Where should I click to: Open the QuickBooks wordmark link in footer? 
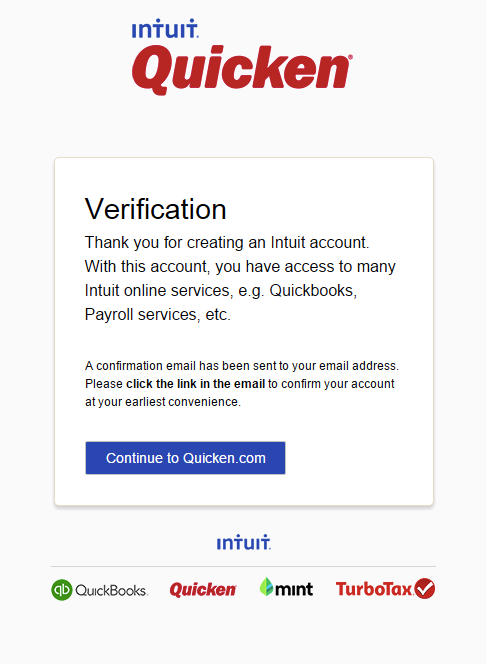coord(111,590)
